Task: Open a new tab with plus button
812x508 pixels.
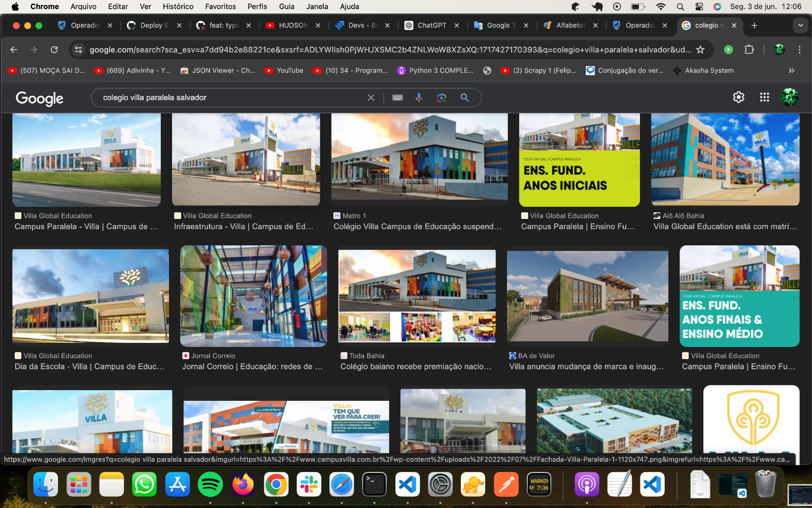Action: pyautogui.click(x=754, y=25)
